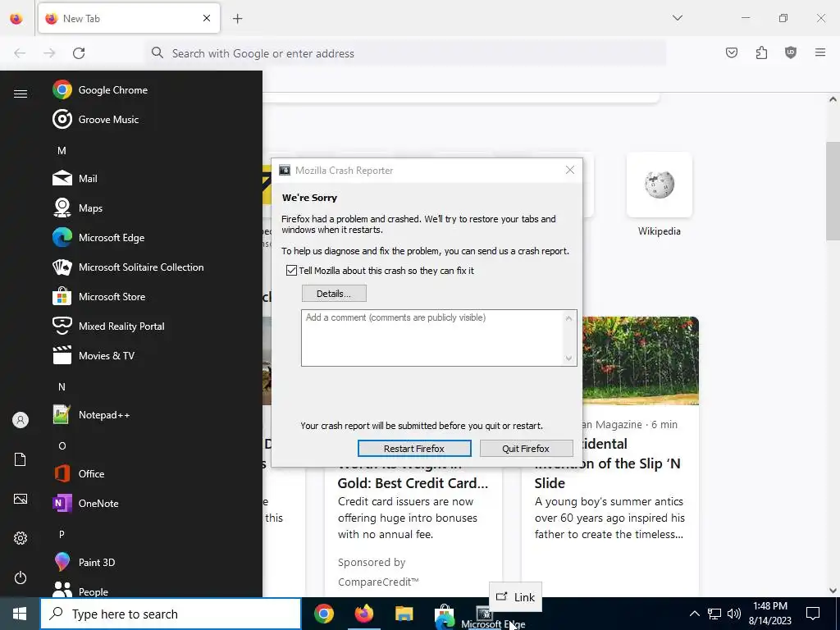Click Chrome icon on taskbar
Image resolution: width=840 pixels, height=630 pixels.
click(x=324, y=614)
